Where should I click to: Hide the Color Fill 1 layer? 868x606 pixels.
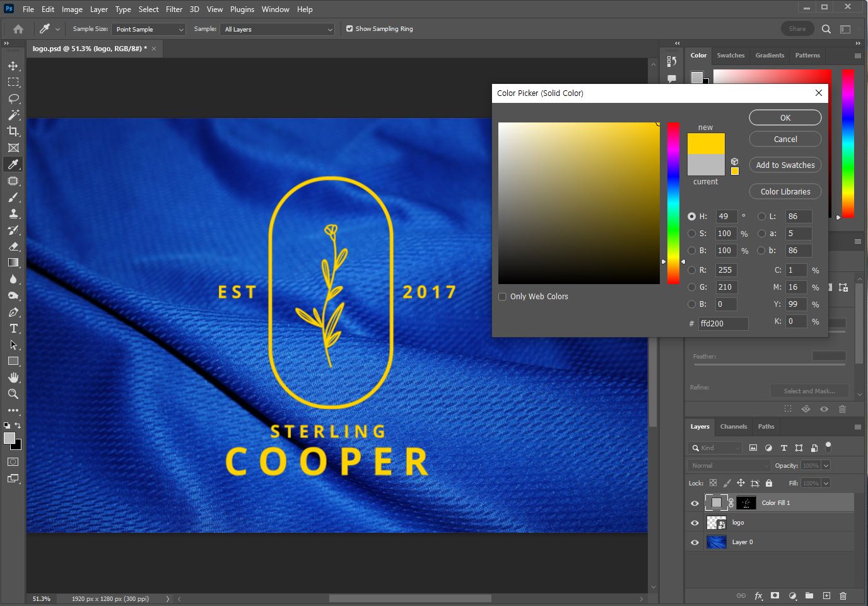coord(695,503)
